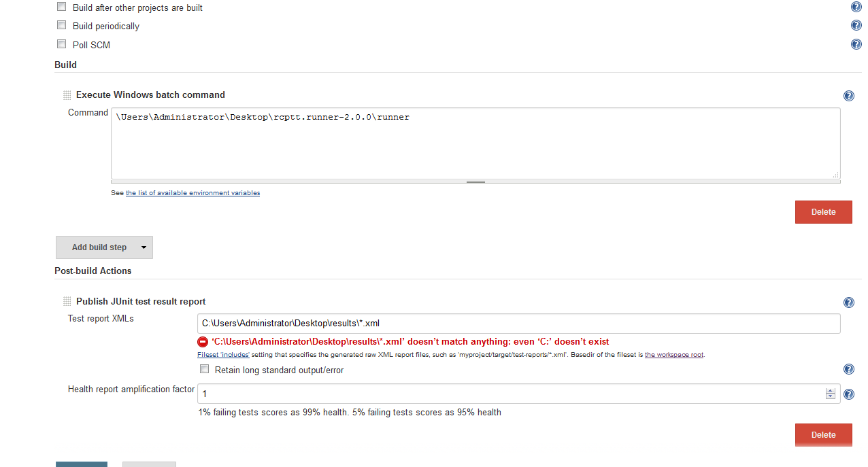This screenshot has height=467, width=868.
Task: Open help for Build after other projects
Action: pyautogui.click(x=856, y=7)
